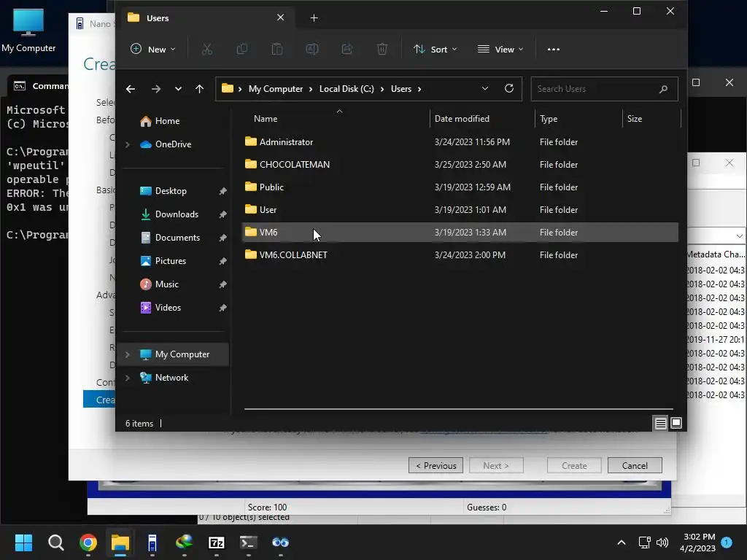Click the Paste clipboard icon

point(276,49)
